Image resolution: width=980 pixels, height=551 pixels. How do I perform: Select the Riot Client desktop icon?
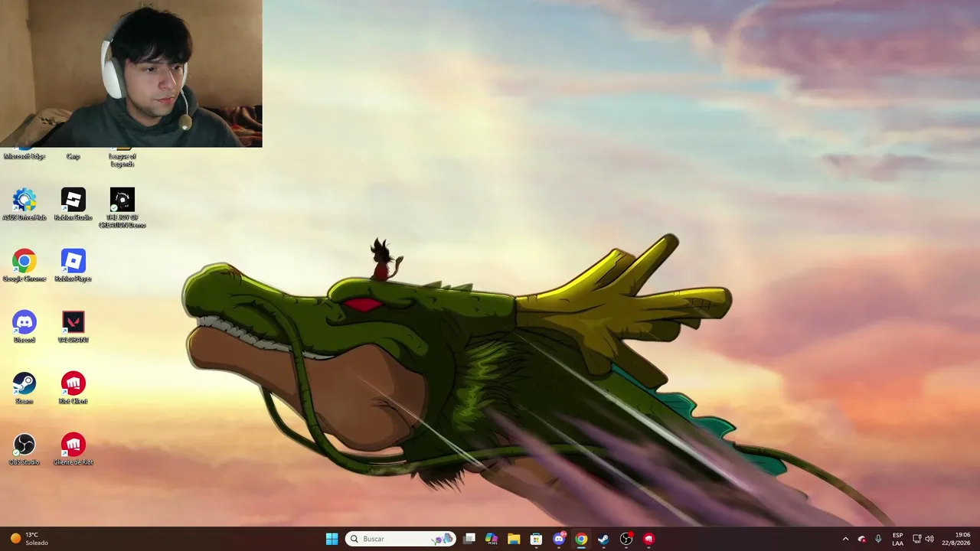[x=73, y=387]
